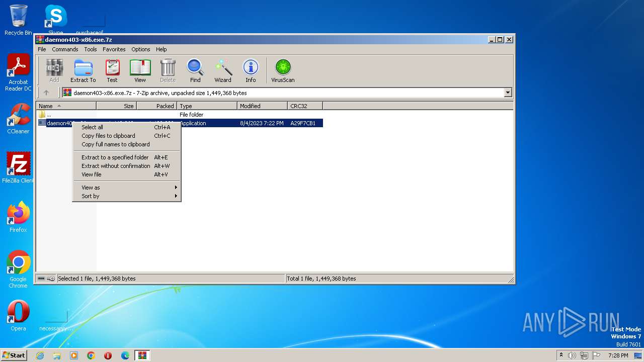Open Internet Explorer in taskbar
The image size is (644, 362).
[40, 355]
